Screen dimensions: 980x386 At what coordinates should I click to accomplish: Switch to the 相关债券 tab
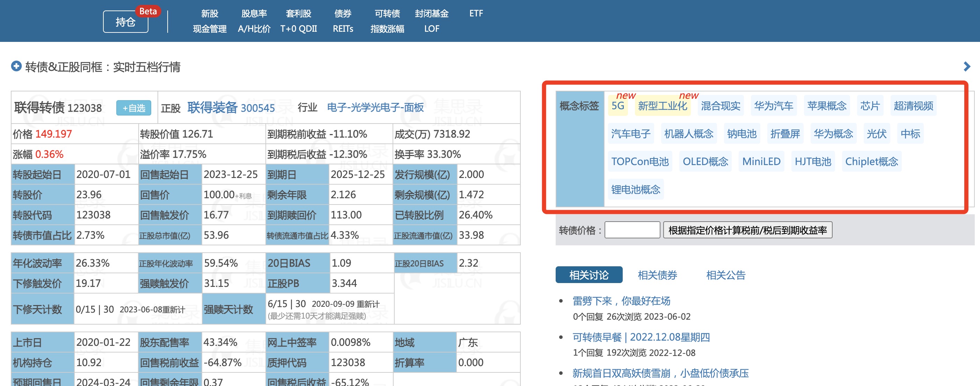click(657, 275)
